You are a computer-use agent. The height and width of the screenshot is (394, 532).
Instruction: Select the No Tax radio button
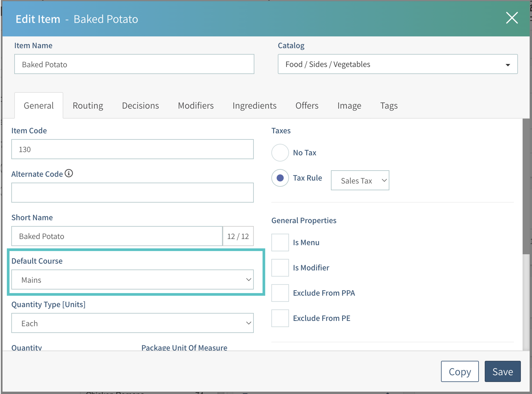click(x=280, y=153)
